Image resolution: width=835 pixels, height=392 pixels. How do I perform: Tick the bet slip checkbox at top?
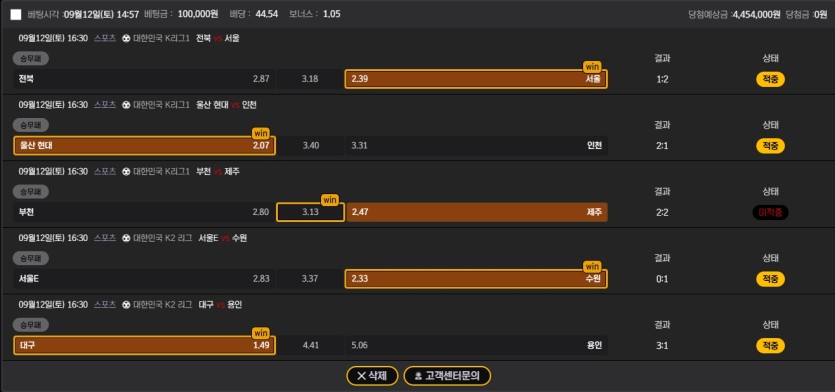tap(16, 14)
